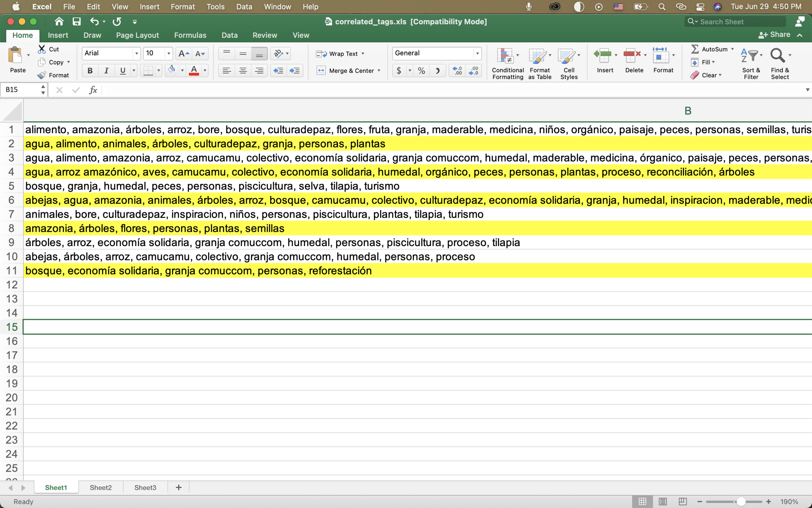Open the Data menu in menu bar

(244, 7)
